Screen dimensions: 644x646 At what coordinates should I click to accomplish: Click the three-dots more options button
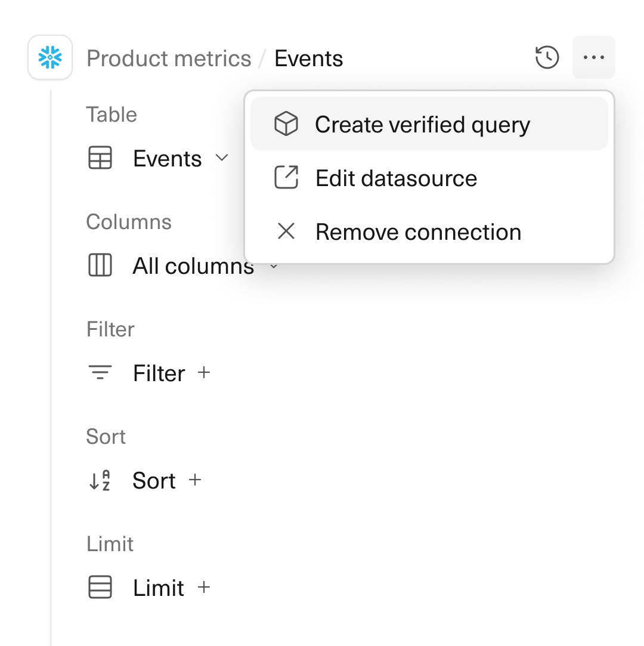593,58
